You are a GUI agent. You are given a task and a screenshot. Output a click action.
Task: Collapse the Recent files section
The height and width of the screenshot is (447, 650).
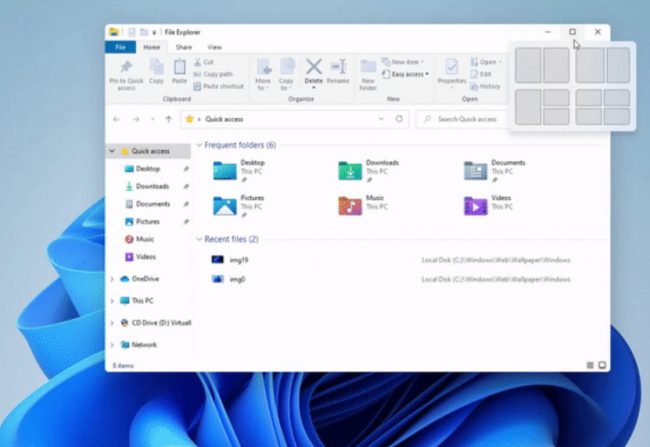coord(199,239)
